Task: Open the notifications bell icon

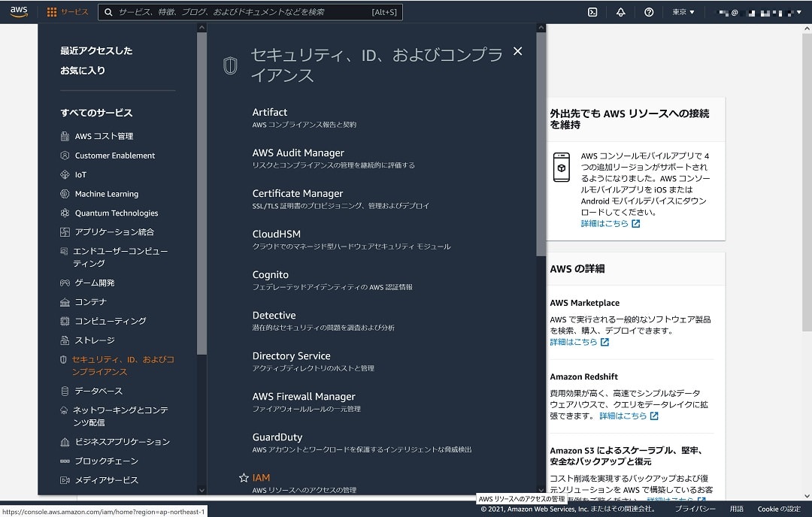Action: (620, 12)
